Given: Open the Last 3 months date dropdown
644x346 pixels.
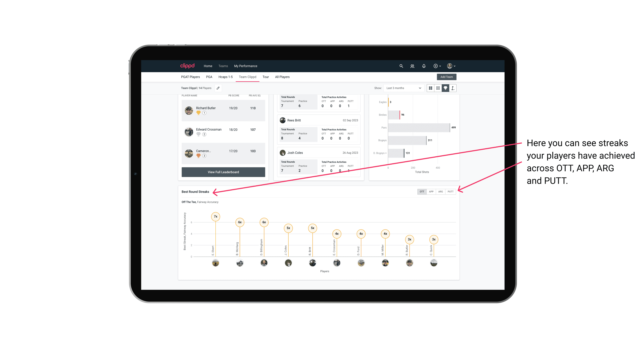Looking at the screenshot, I should tap(403, 88).
